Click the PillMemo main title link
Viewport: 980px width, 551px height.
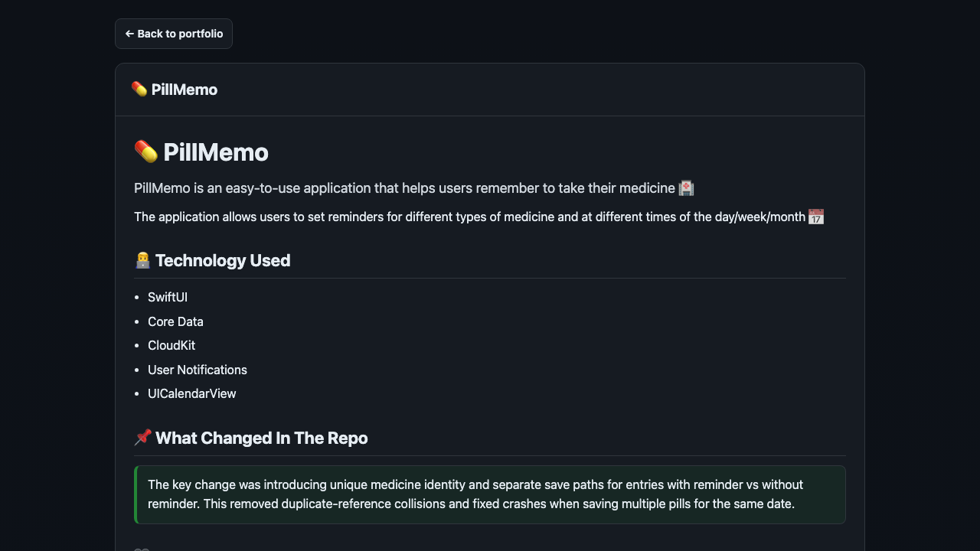click(215, 152)
